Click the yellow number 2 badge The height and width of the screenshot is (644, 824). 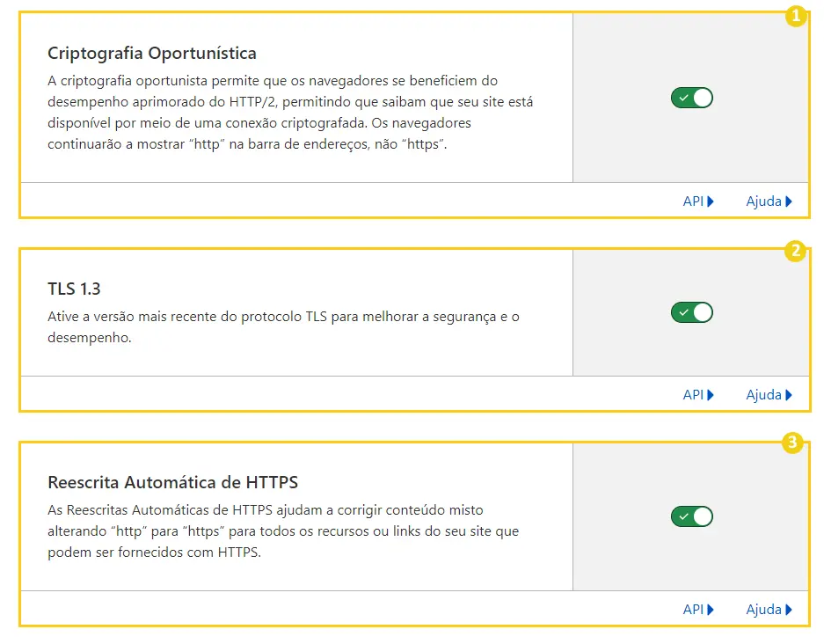(795, 252)
